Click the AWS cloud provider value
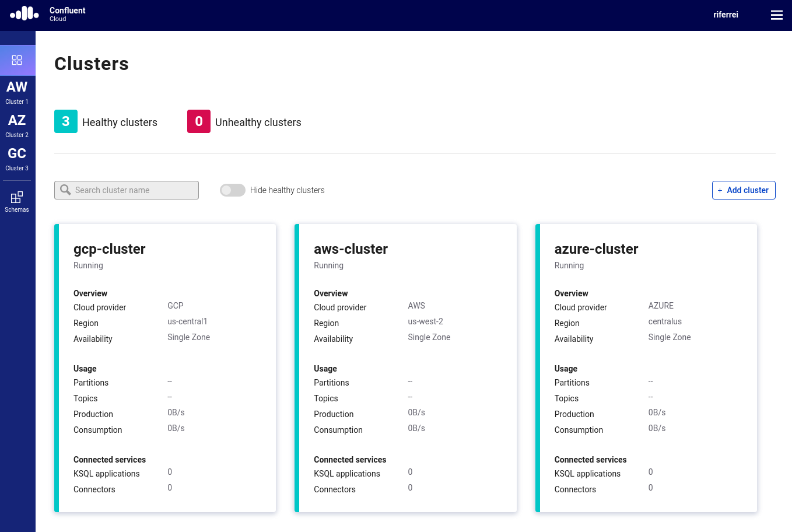 pyautogui.click(x=416, y=306)
